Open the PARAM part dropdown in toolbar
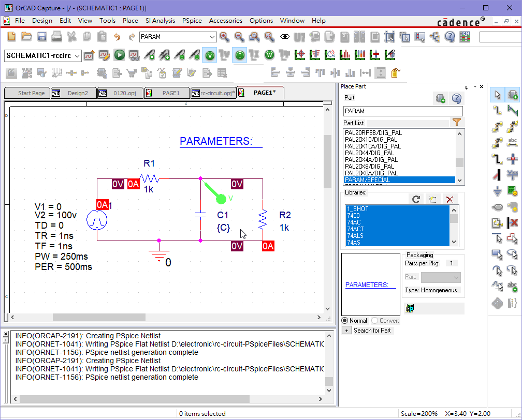Viewport: 522px width, 420px height. [x=212, y=37]
